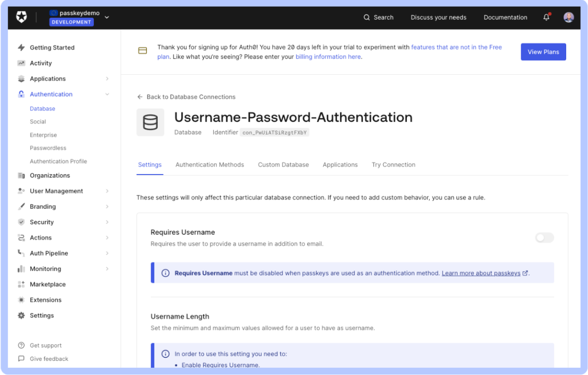
Task: Click the Marketplace icon
Action: coord(21,284)
